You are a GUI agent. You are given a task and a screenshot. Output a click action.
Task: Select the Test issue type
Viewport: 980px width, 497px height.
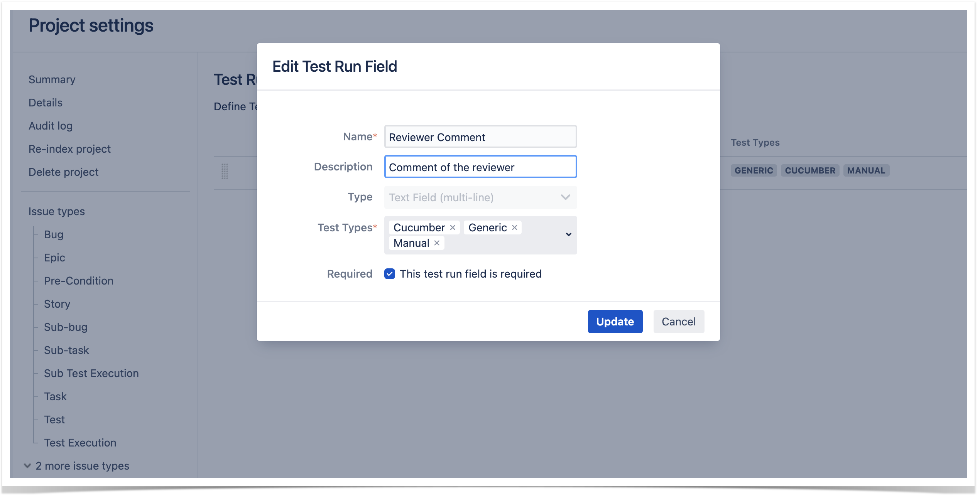coord(54,420)
